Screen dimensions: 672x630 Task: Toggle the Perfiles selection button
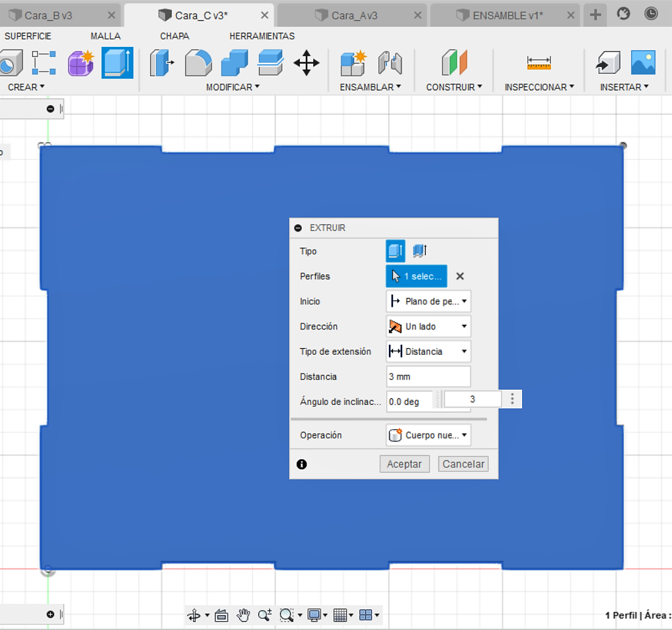[x=416, y=276]
